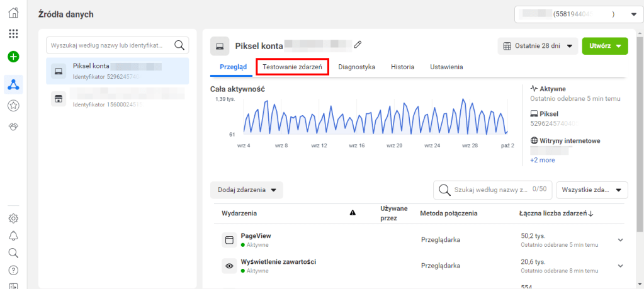Click the Home icon in left sidebar
The image size is (644, 289).
13,13
